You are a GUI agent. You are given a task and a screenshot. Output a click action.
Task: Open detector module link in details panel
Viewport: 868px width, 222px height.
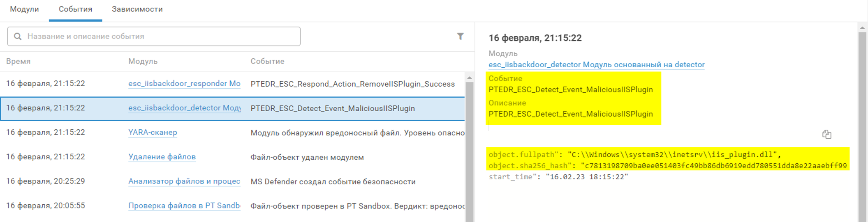coord(596,65)
